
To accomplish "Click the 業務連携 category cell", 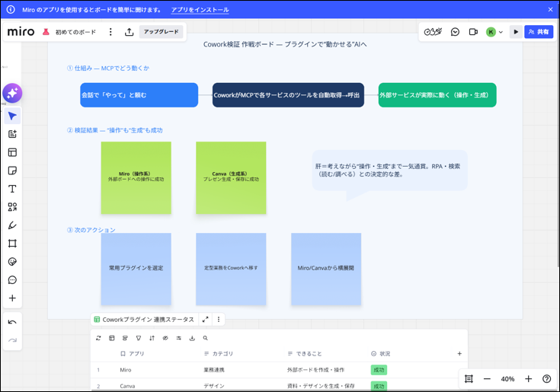I will pyautogui.click(x=214, y=370).
